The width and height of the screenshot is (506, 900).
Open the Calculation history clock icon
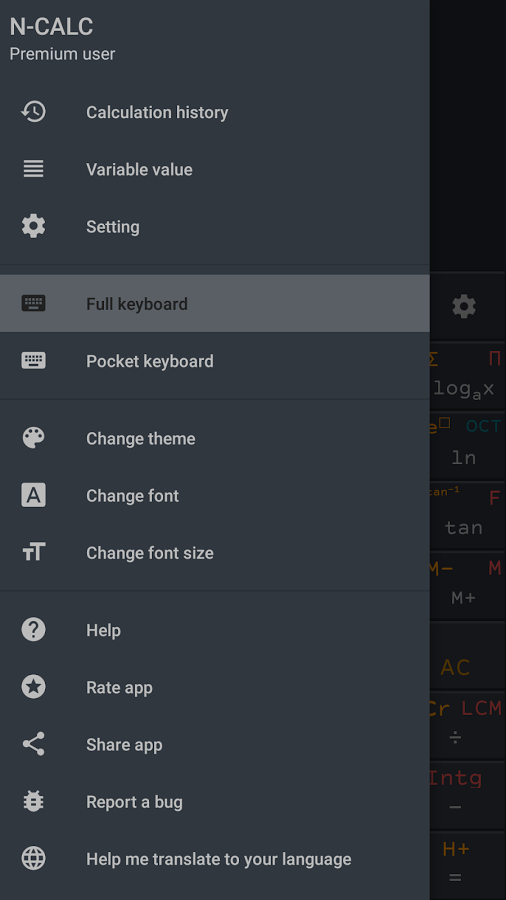tap(33, 112)
